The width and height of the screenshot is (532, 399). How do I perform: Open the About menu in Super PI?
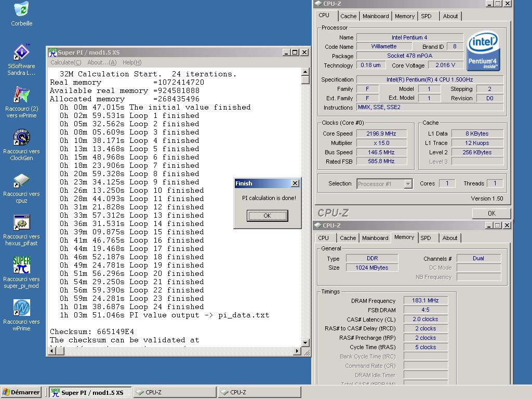pyautogui.click(x=102, y=62)
